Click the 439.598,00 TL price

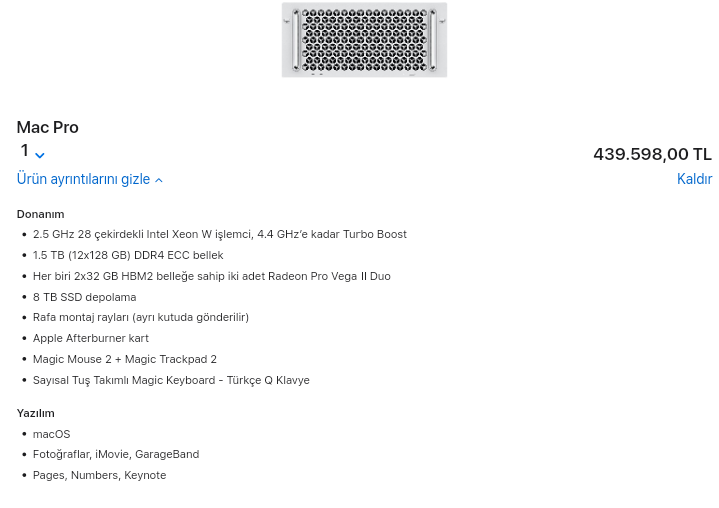coord(652,154)
